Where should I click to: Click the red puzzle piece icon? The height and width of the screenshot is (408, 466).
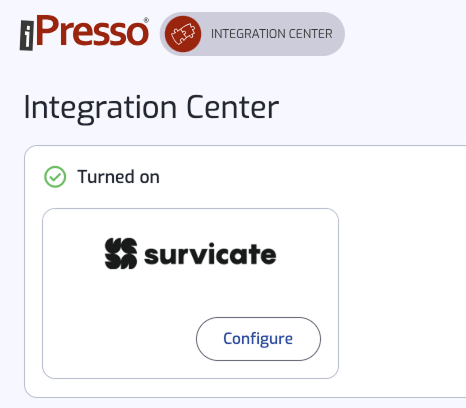point(183,34)
